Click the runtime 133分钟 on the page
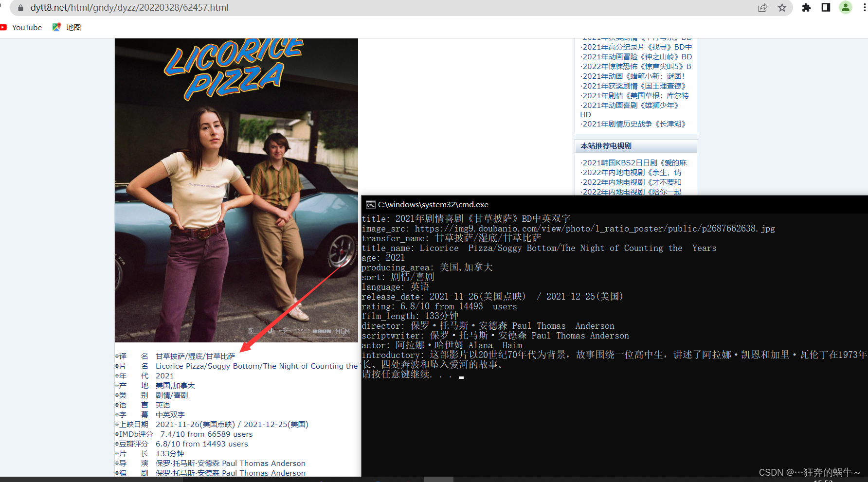 pyautogui.click(x=170, y=454)
